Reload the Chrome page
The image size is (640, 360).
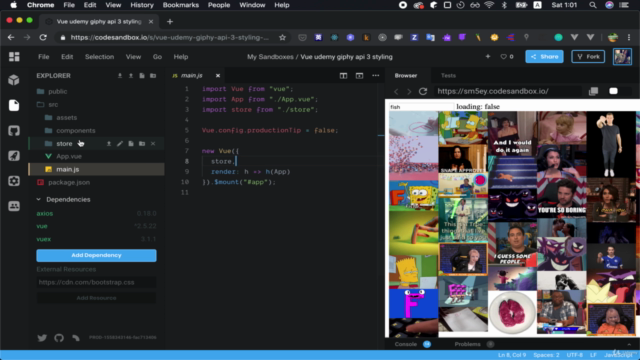click(43, 38)
